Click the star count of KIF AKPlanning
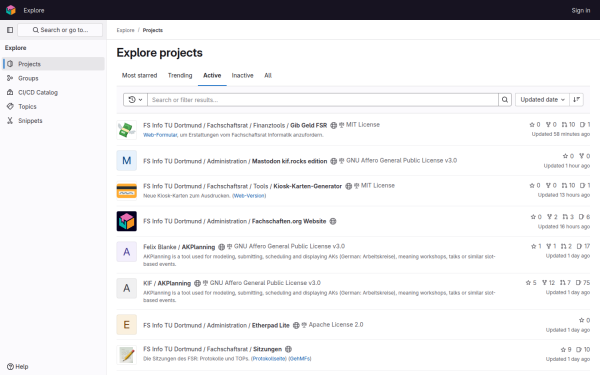This screenshot has height=375, width=600. click(531, 283)
